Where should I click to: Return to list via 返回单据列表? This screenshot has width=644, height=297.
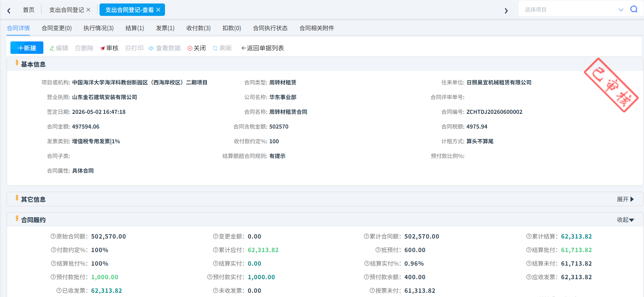coord(263,48)
